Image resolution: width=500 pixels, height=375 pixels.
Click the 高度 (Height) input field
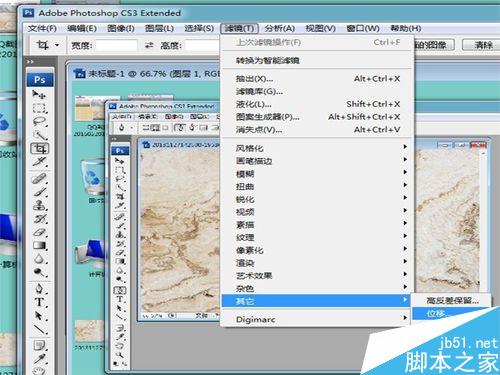tap(203, 45)
